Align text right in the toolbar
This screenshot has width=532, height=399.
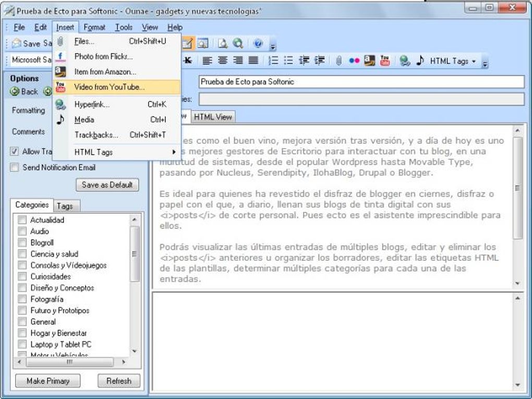click(x=238, y=61)
